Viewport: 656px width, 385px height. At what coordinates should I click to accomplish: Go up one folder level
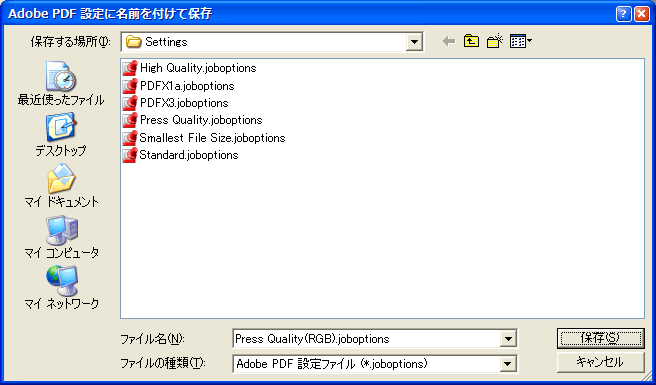point(472,41)
